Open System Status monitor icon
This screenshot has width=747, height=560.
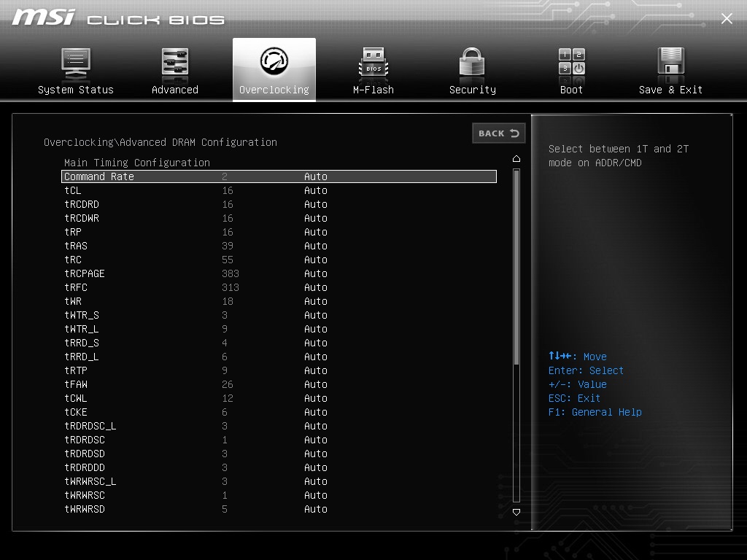pos(76,63)
